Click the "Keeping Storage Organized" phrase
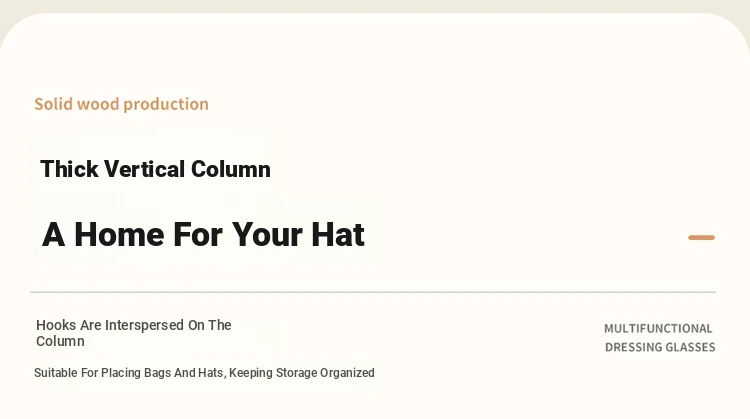Screen dimensions: 750x419 coord(302,373)
